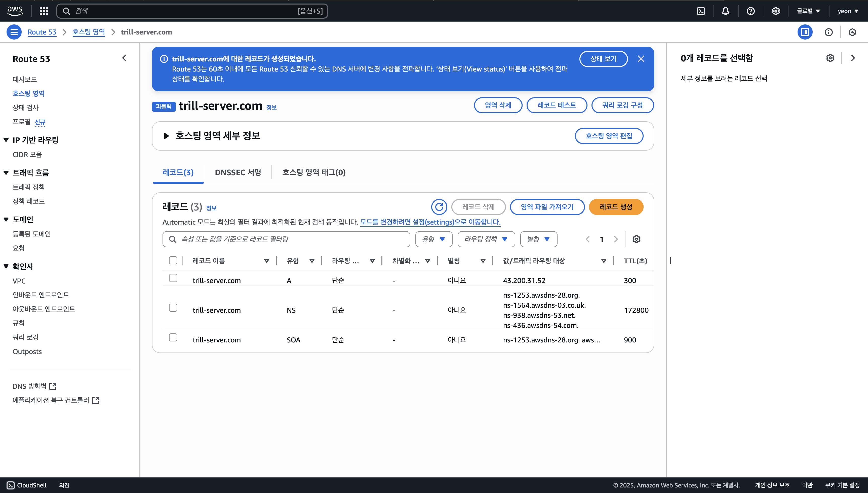Dismiss the record created banner
The width and height of the screenshot is (868, 493).
[x=641, y=59]
